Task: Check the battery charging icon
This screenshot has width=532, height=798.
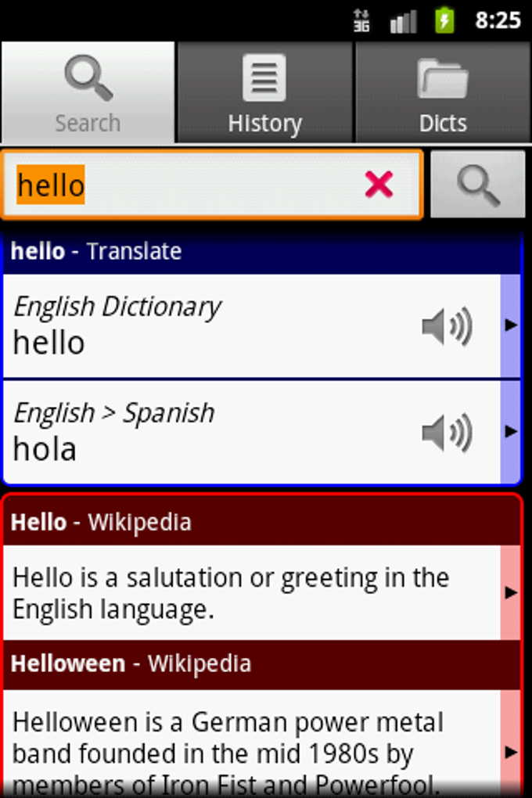Action: pos(444,20)
